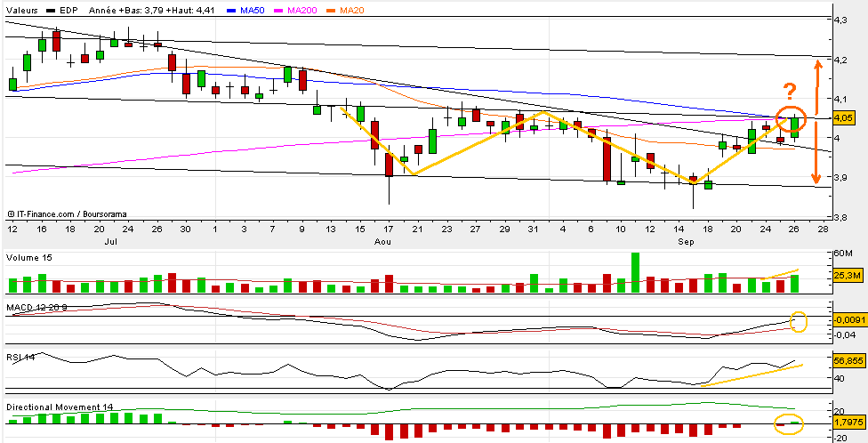
Task: Click date label 13 on time axis
Action: click(x=331, y=230)
